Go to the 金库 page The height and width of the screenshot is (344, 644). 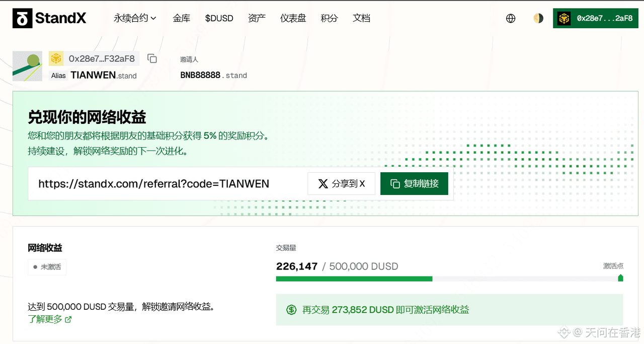[181, 18]
